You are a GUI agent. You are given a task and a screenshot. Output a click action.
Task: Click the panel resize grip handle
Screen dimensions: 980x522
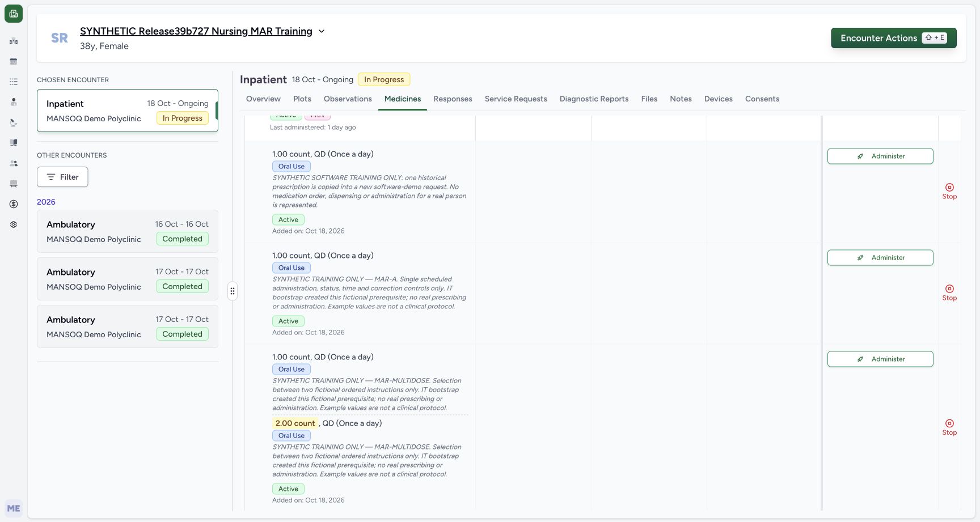click(233, 291)
